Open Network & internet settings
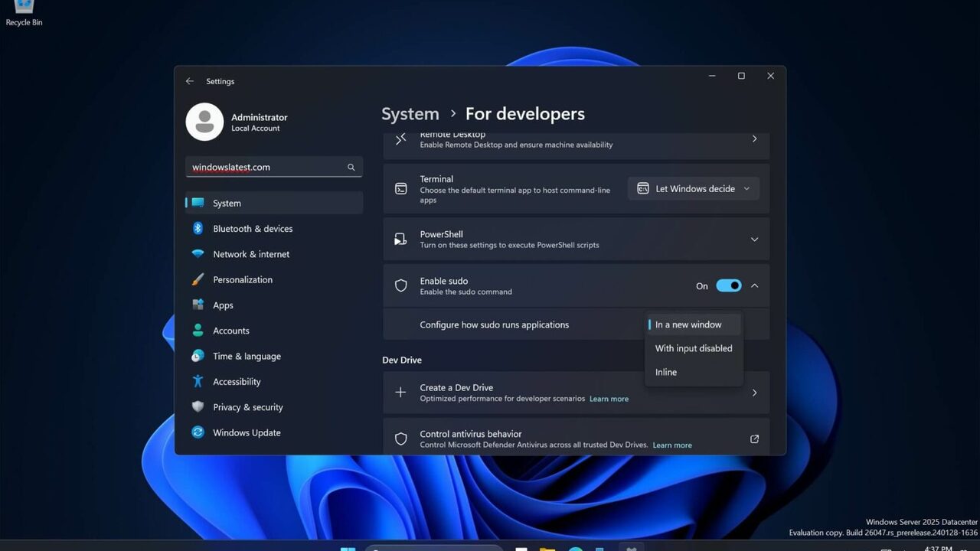Screen dimensions: 980x551 click(x=250, y=254)
